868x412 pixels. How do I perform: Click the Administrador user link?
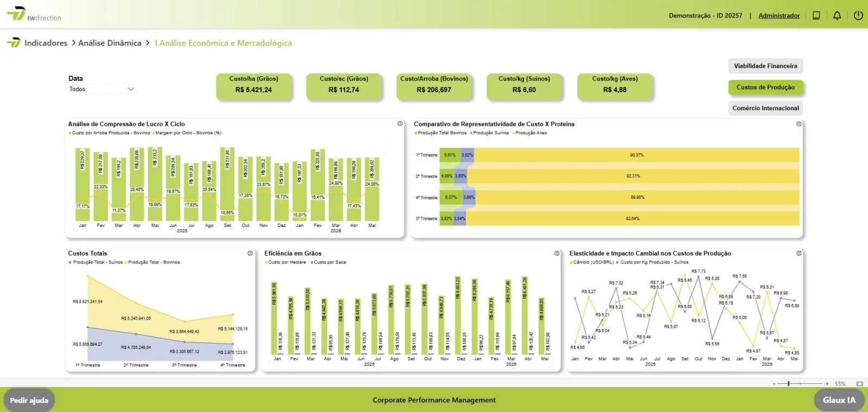pos(779,16)
